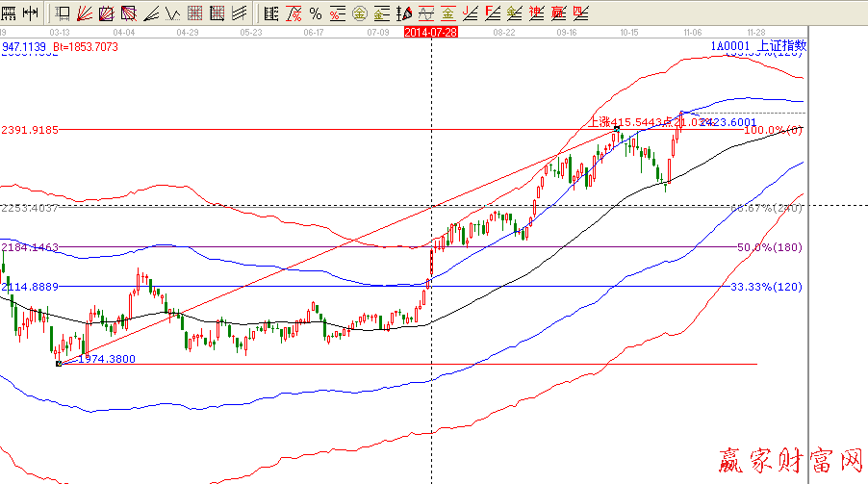Click the Bt=1853.7073 indicator value

tap(86, 46)
